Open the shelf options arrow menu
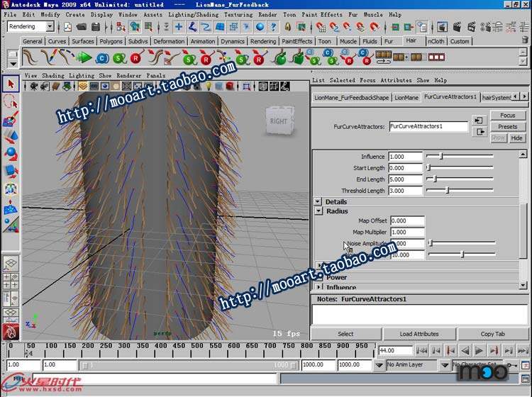532x397 pixels. [x=13, y=64]
